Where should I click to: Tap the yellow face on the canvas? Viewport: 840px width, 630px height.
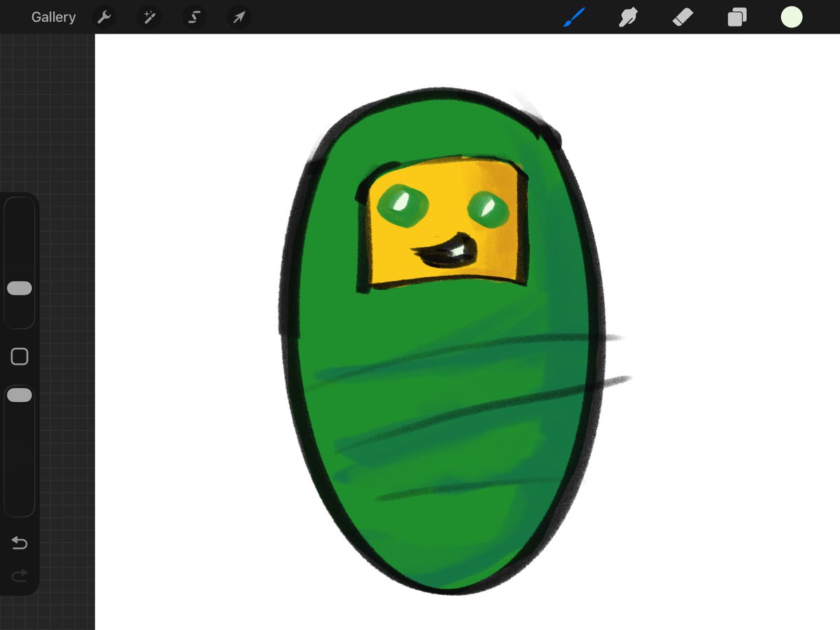[443, 224]
